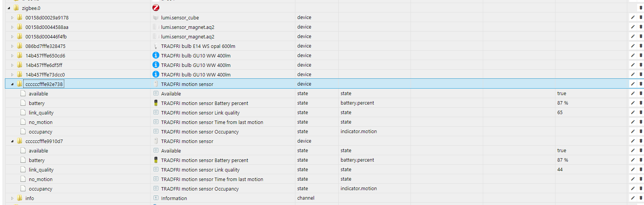Expand the 00158d00029a9178 device node

point(12,17)
